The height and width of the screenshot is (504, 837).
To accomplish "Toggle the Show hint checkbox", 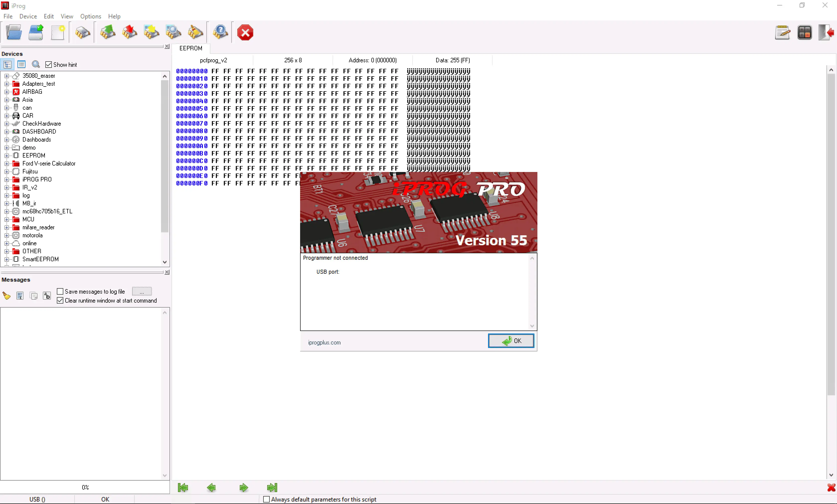I will tap(49, 65).
